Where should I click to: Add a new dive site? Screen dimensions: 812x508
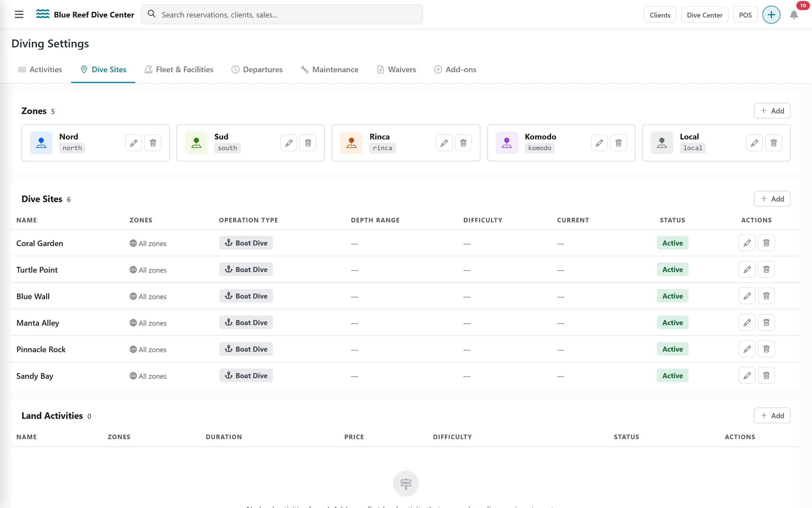tap(772, 199)
